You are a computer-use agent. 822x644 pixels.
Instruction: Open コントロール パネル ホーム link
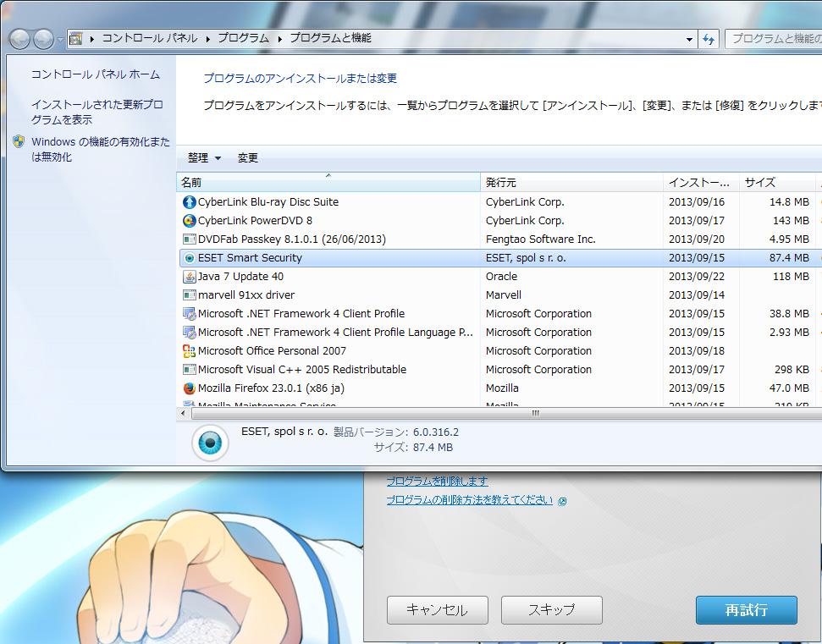(x=96, y=74)
